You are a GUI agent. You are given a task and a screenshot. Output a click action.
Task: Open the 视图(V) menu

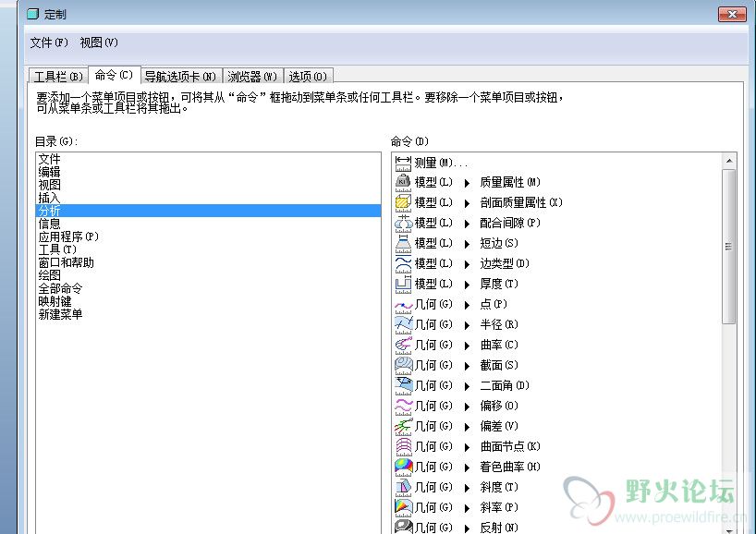coord(99,42)
